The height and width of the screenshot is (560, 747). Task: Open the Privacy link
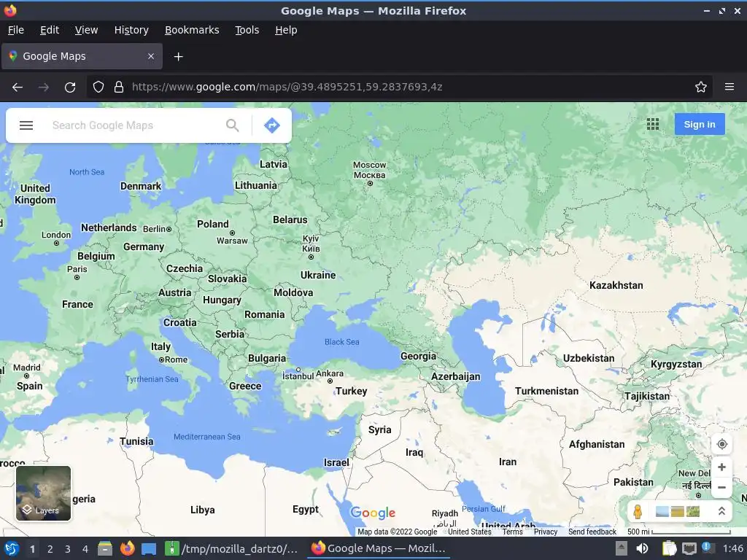546,532
